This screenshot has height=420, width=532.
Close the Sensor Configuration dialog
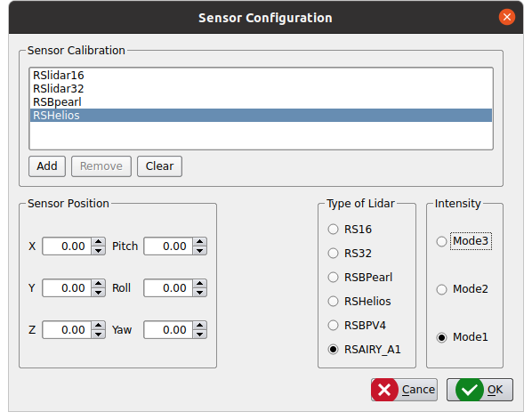click(x=507, y=17)
